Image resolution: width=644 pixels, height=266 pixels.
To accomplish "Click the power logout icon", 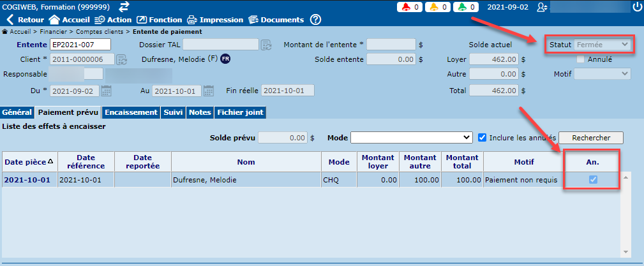I will pyautogui.click(x=636, y=7).
